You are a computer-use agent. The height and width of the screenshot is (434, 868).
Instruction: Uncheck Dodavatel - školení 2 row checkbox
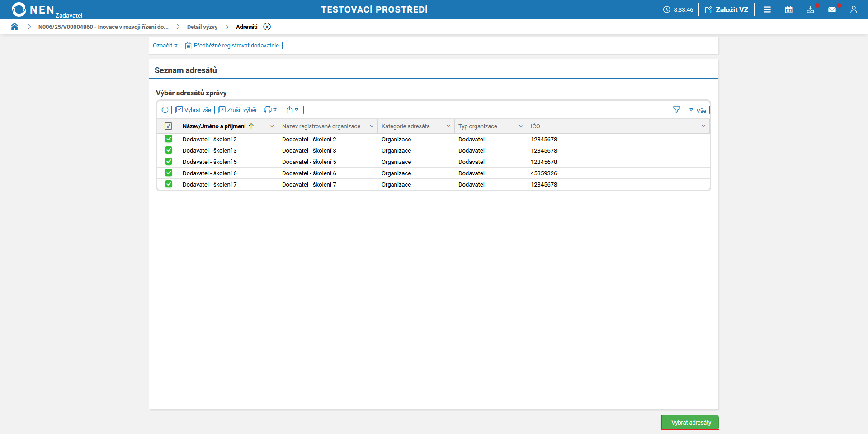point(169,139)
